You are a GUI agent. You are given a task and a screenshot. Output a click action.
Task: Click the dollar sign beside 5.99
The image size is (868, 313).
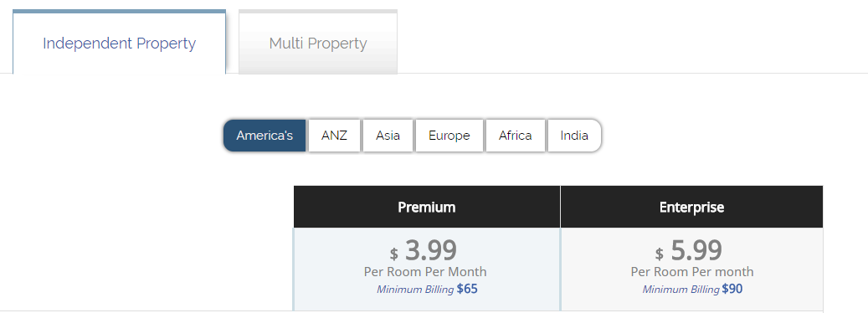pos(660,254)
